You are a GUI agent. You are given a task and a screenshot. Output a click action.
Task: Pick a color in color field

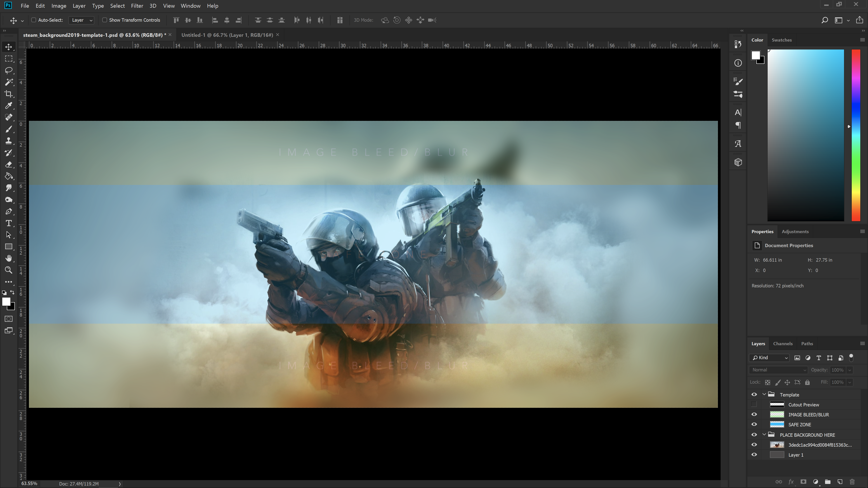click(x=806, y=135)
